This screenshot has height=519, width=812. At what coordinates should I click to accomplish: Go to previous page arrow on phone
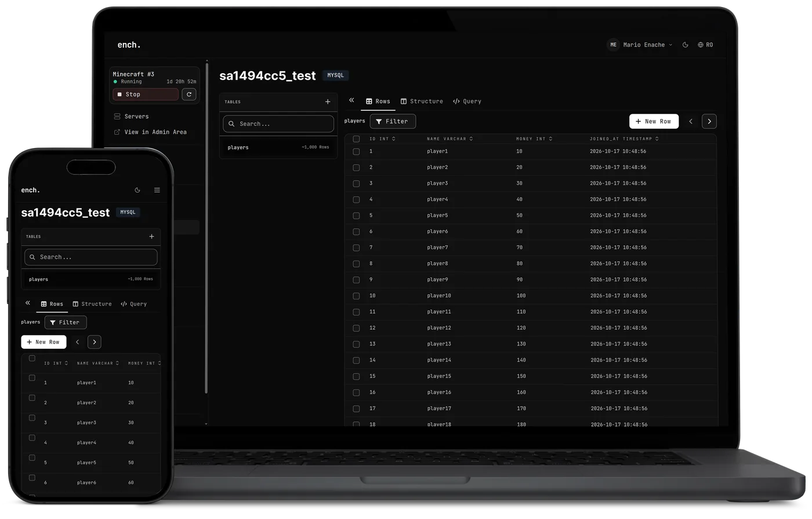[77, 342]
